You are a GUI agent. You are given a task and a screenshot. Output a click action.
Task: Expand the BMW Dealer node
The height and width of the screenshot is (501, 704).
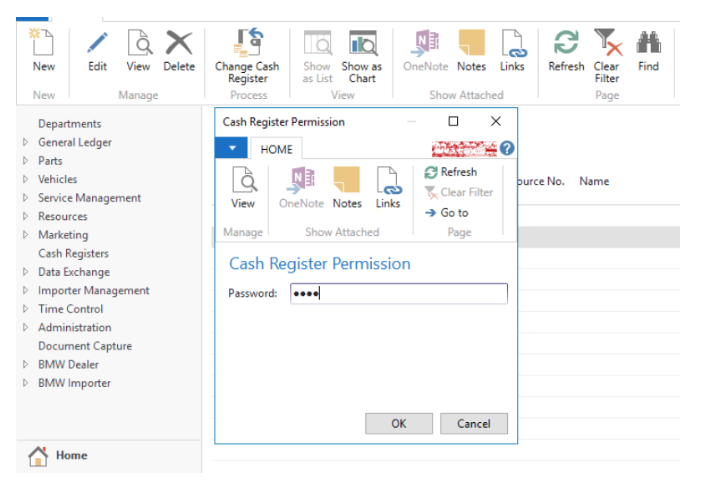pyautogui.click(x=26, y=365)
